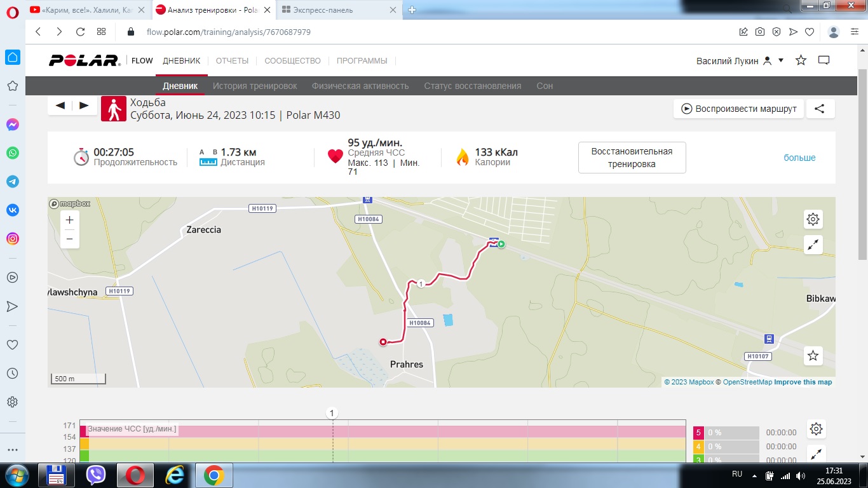Open Opera sidebar settings gear
This screenshot has width=868, height=488.
[x=12, y=402]
